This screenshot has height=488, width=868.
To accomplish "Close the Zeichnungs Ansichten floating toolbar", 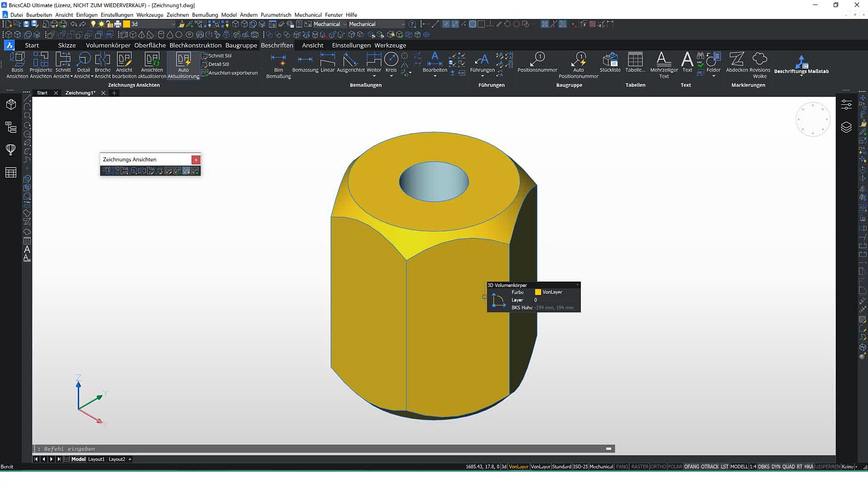I will point(196,160).
